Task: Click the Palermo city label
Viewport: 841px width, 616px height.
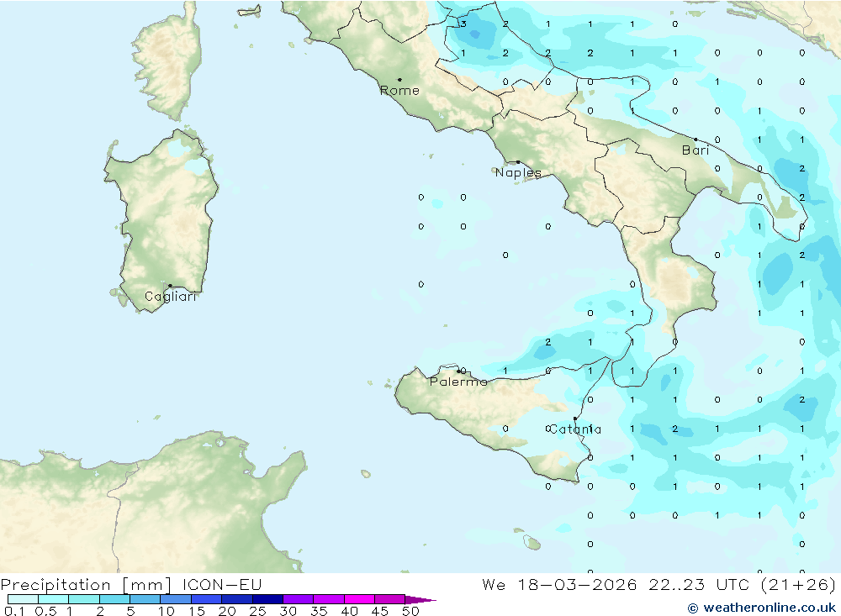Action: pyautogui.click(x=458, y=382)
